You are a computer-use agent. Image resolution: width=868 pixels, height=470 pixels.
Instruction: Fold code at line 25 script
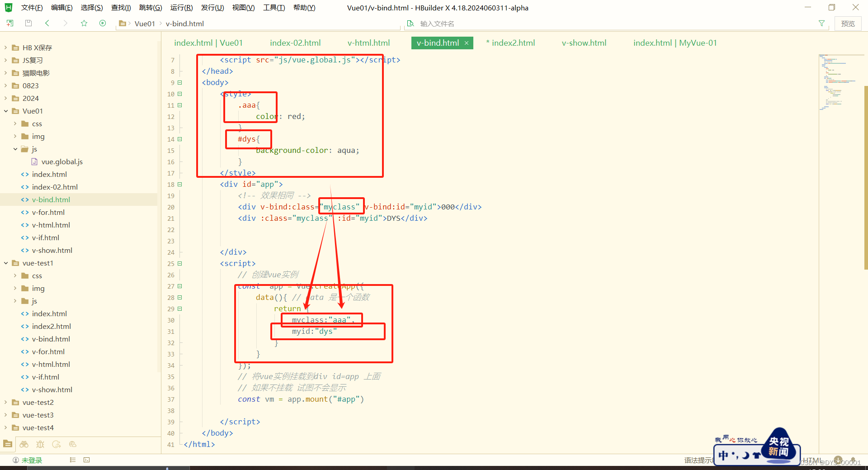pyautogui.click(x=179, y=263)
